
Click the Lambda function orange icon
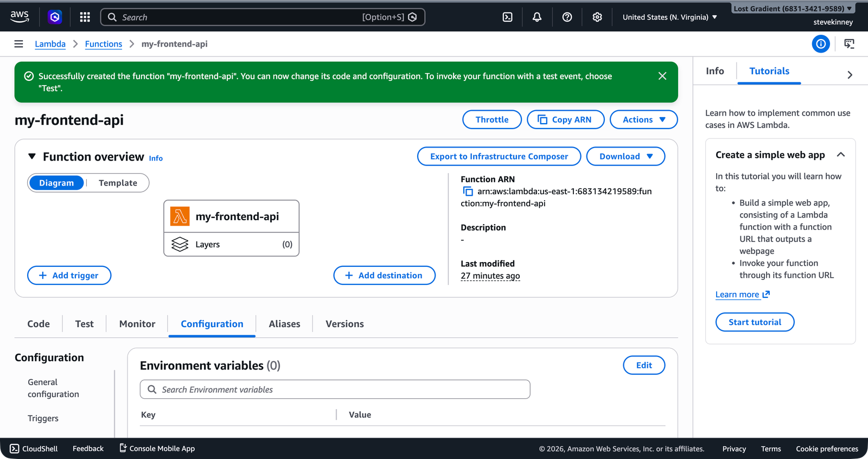180,216
